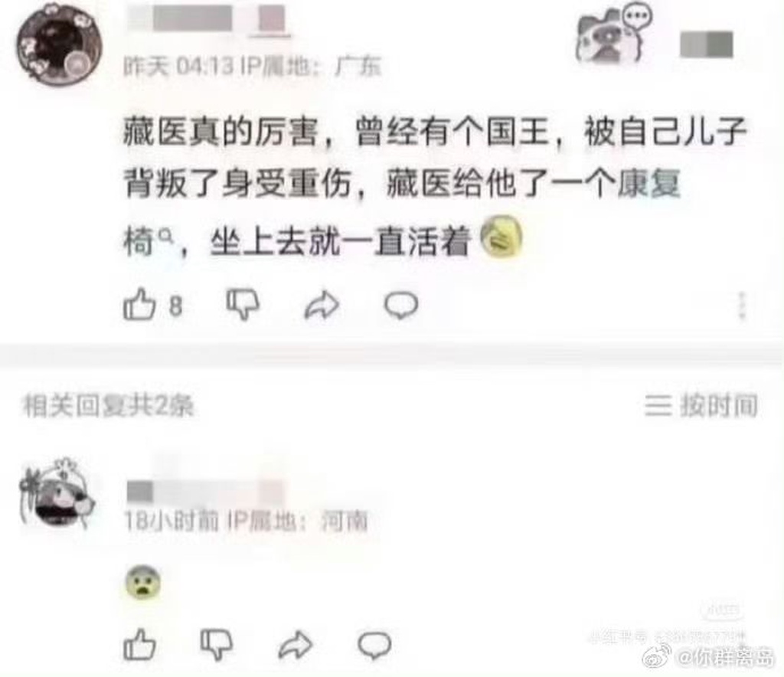The height and width of the screenshot is (677, 784).
Task: Comment on the reply via bubble icon
Action: (374, 645)
